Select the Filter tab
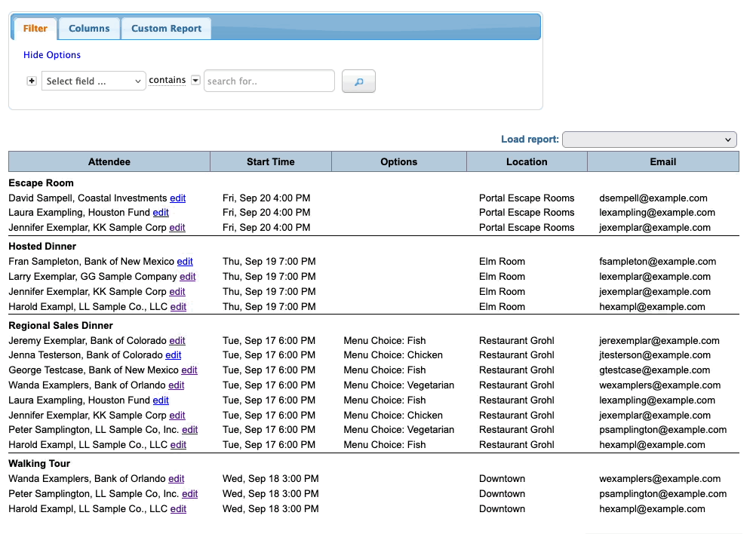The width and height of the screenshot is (756, 534). [35, 29]
